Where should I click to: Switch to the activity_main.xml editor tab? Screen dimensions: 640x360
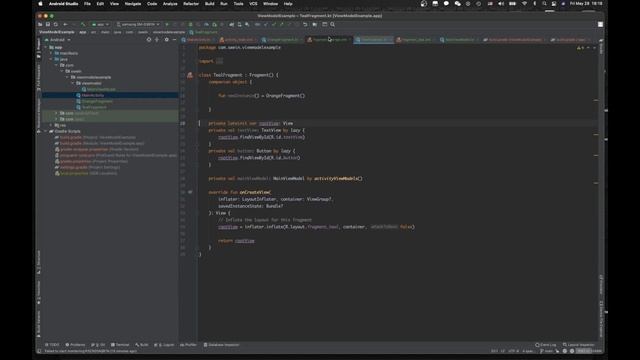pyautogui.click(x=238, y=40)
